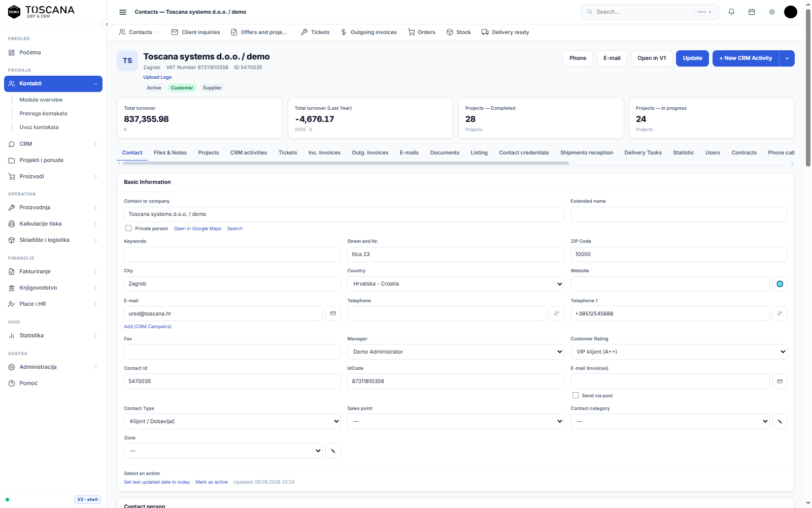Edit Contact category with pencil icon
This screenshot has width=812, height=508.
[x=780, y=421]
